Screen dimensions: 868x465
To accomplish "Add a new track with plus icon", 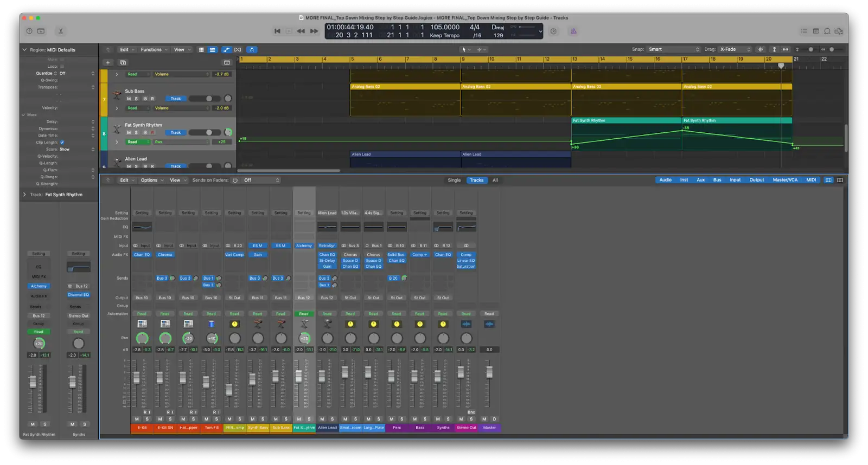I will point(108,63).
